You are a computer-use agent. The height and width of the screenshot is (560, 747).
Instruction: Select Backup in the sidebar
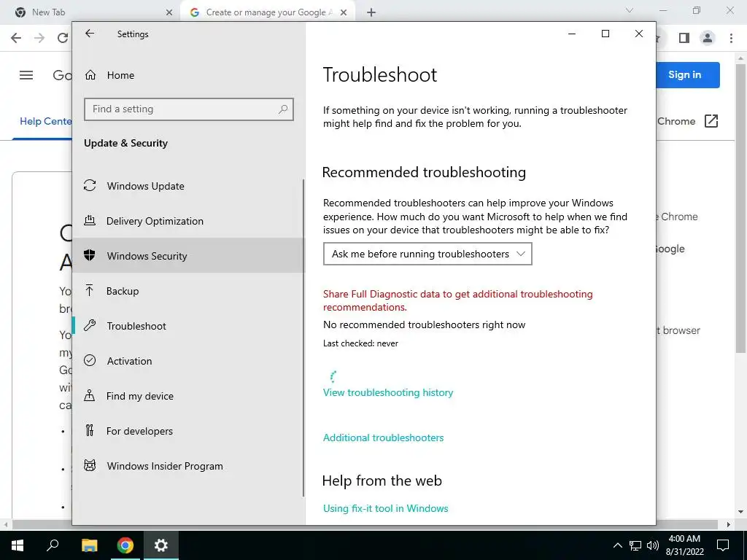[187, 291]
